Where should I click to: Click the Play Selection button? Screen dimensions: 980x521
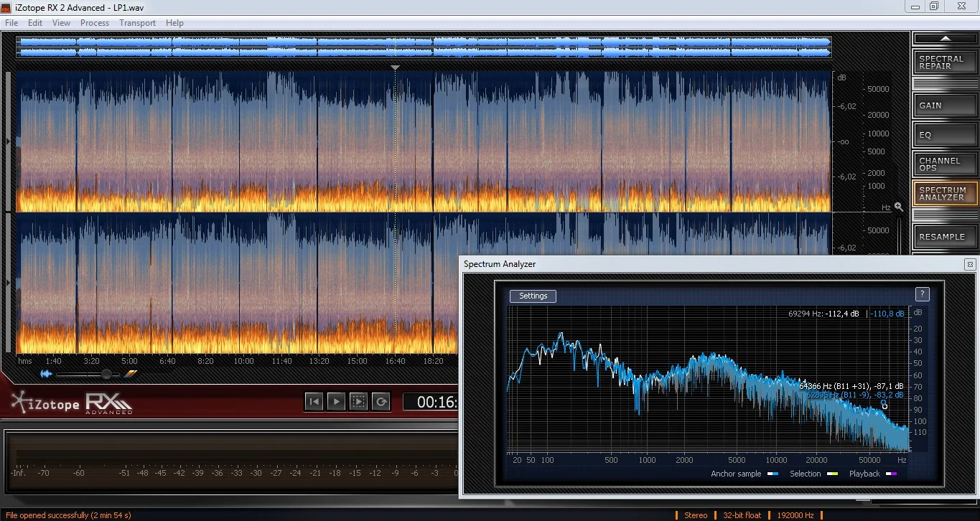(358, 402)
